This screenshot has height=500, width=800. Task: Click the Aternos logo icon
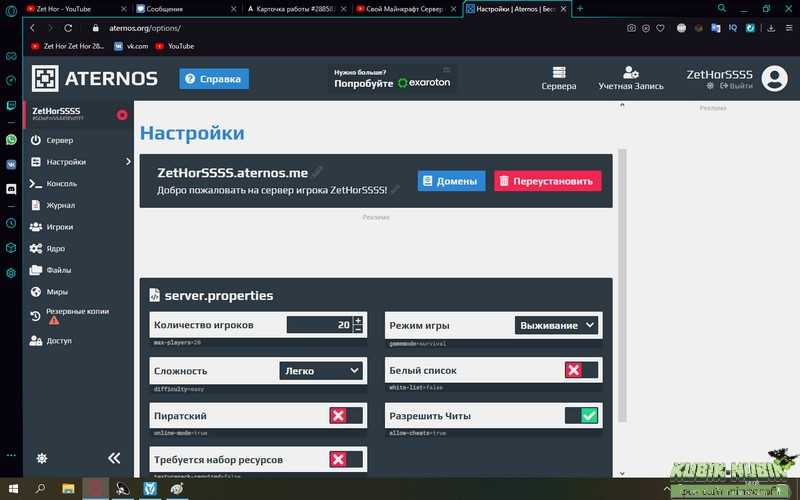(45, 79)
